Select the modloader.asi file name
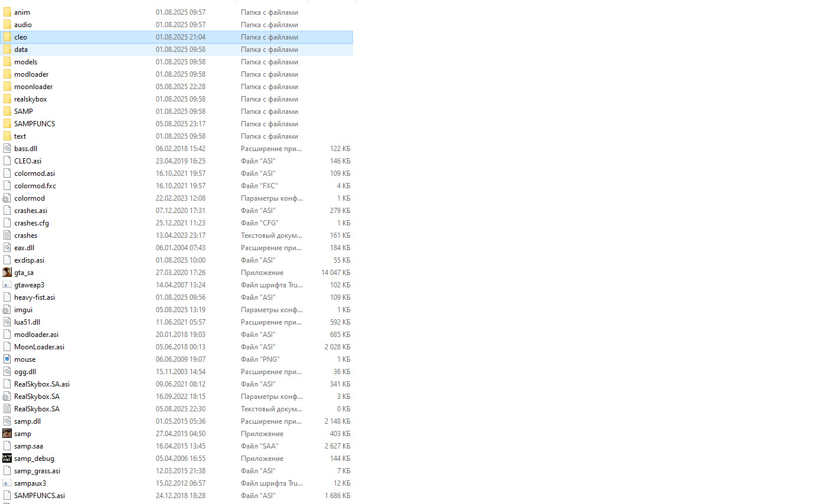This screenshot has width=817, height=504. [x=36, y=335]
